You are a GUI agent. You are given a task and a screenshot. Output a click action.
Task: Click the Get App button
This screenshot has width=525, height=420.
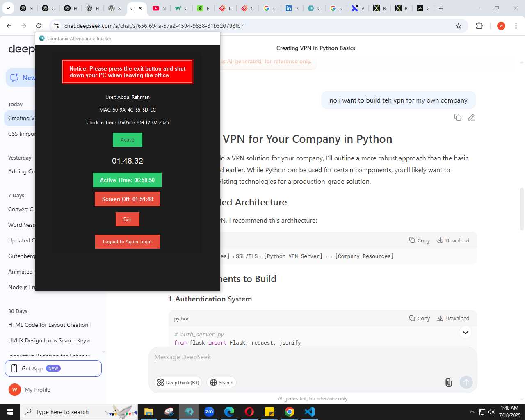pyautogui.click(x=53, y=368)
